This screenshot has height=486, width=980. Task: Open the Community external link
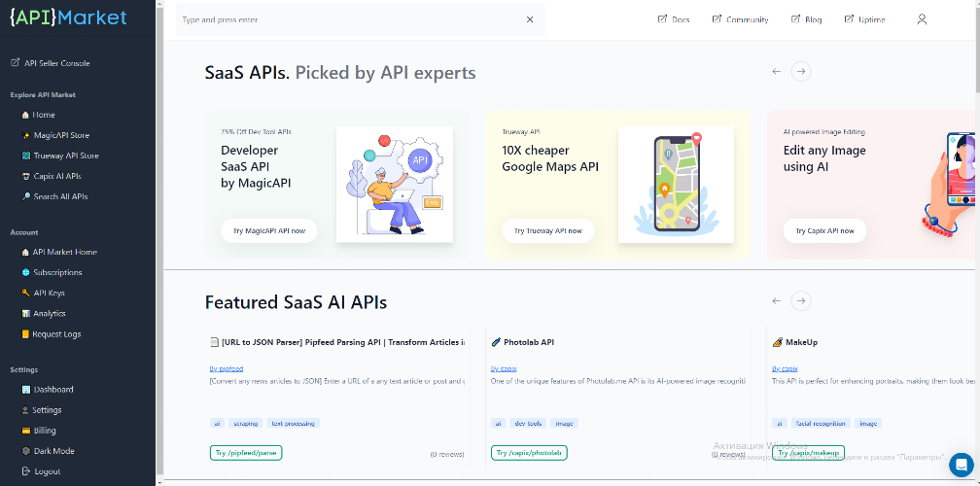740,19
